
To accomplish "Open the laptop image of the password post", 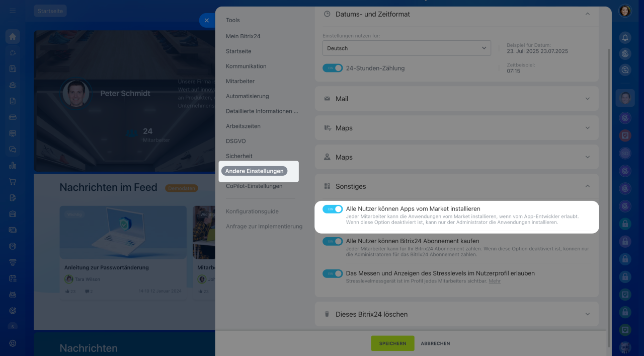I will (x=122, y=232).
